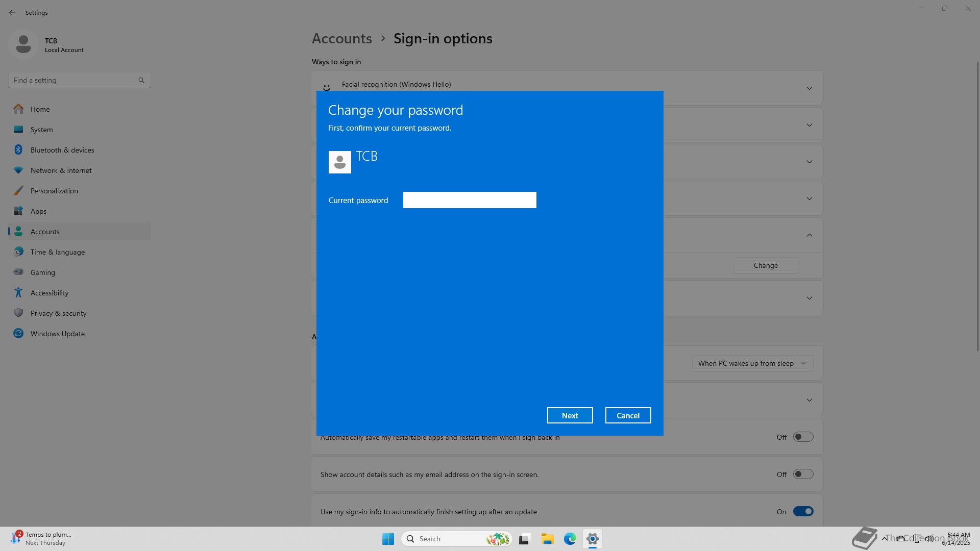The height and width of the screenshot is (551, 980).
Task: Click Next in the password dialog
Action: (570, 415)
